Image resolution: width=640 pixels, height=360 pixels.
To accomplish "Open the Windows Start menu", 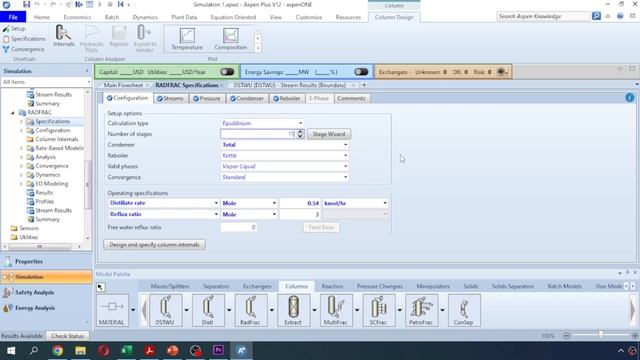I will (11, 350).
